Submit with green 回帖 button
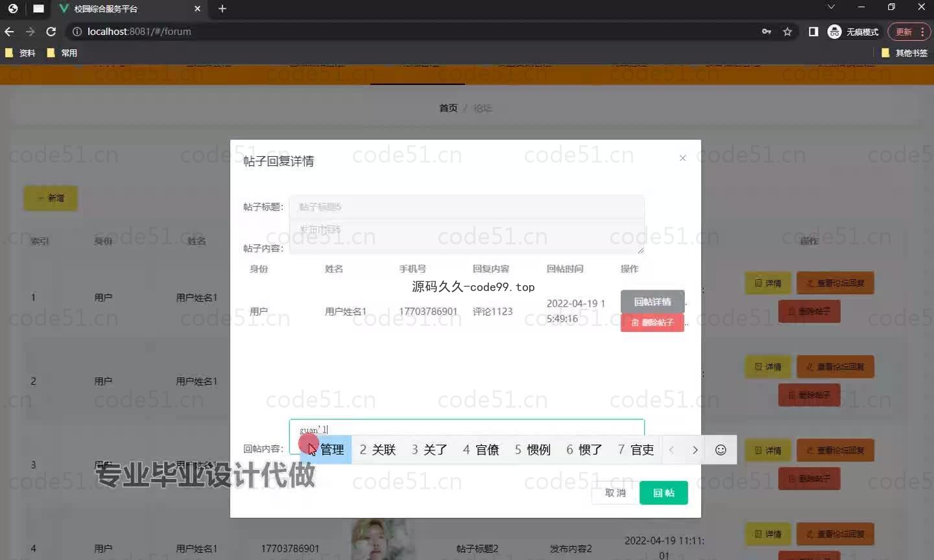This screenshot has width=934, height=560. pyautogui.click(x=664, y=493)
